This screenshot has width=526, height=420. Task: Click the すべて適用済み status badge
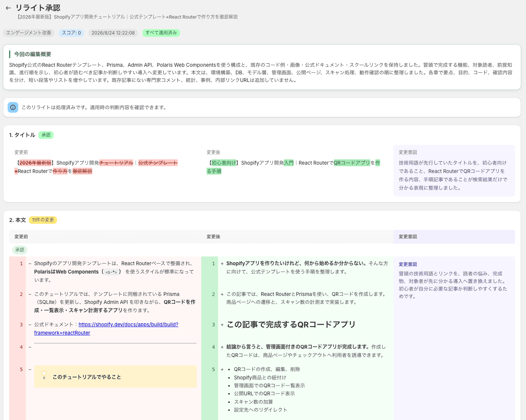coord(161,33)
